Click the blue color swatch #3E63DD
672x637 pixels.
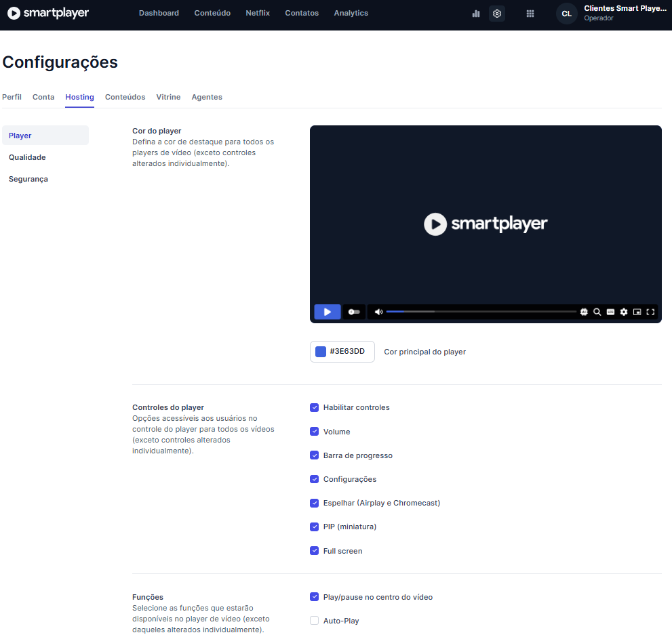tap(321, 352)
